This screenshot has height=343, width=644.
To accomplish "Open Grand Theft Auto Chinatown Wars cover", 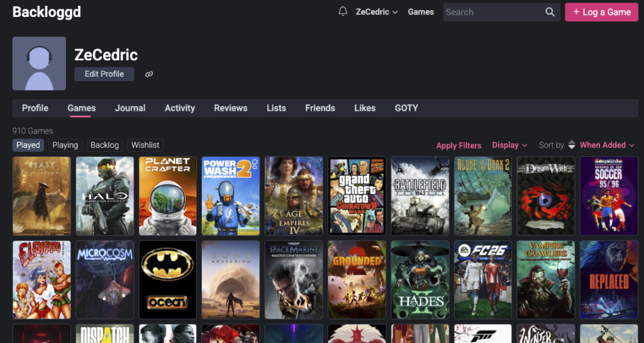I will coord(357,196).
